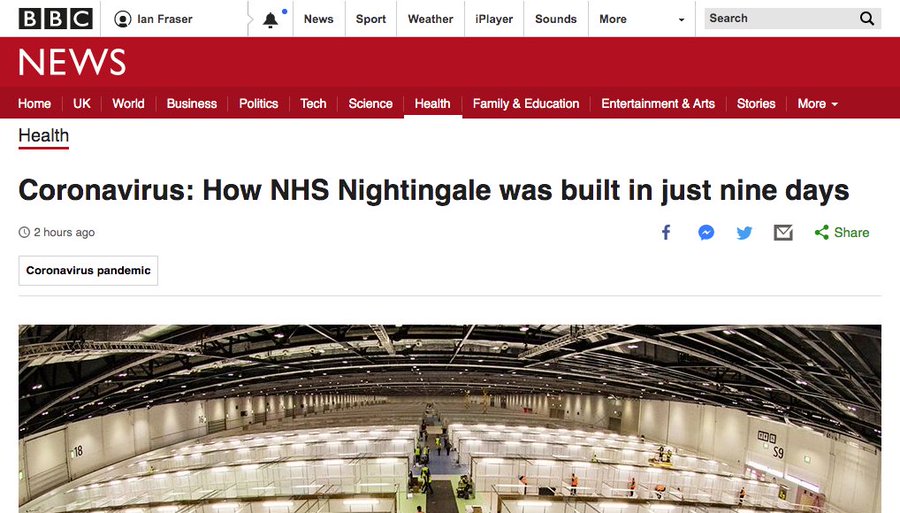Share article on Facebook icon
Screen dimensions: 900x513
point(666,232)
